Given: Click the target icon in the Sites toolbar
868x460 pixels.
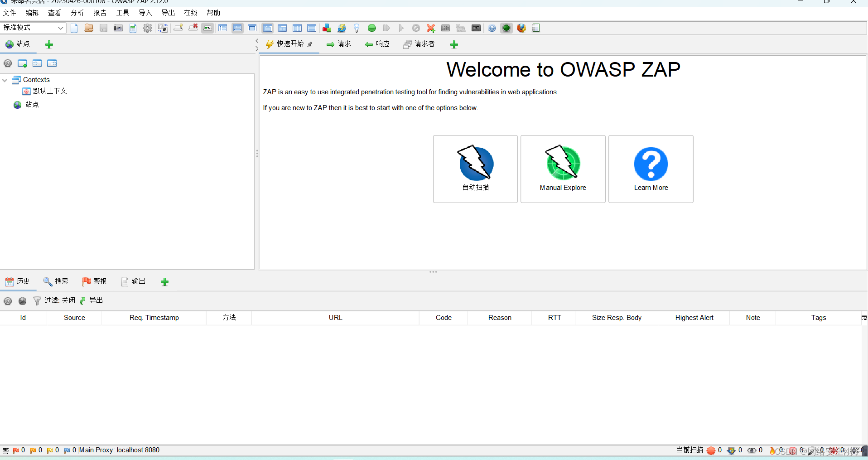Looking at the screenshot, I should coord(8,63).
